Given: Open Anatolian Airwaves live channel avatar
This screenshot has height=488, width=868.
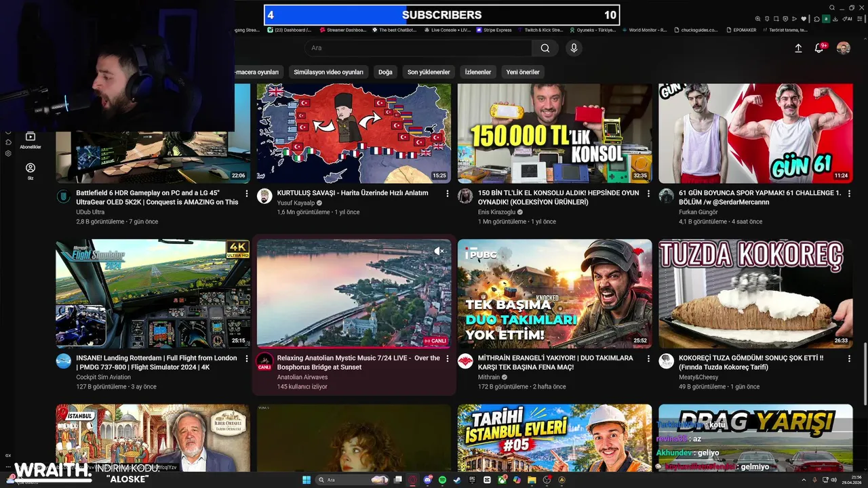Looking at the screenshot, I should 264,361.
